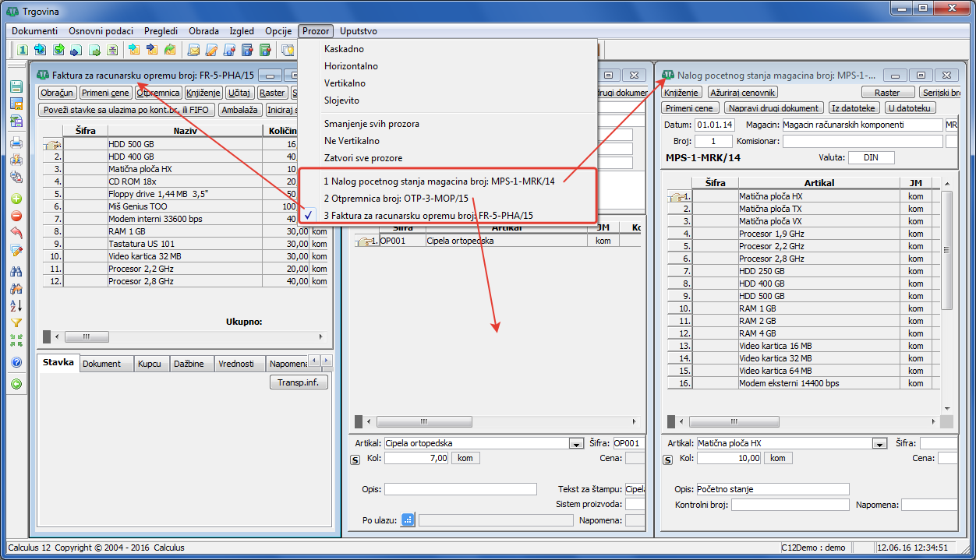Screen dimensions: 976x560
Task: Switch to the Dokument tab
Action: pos(102,364)
